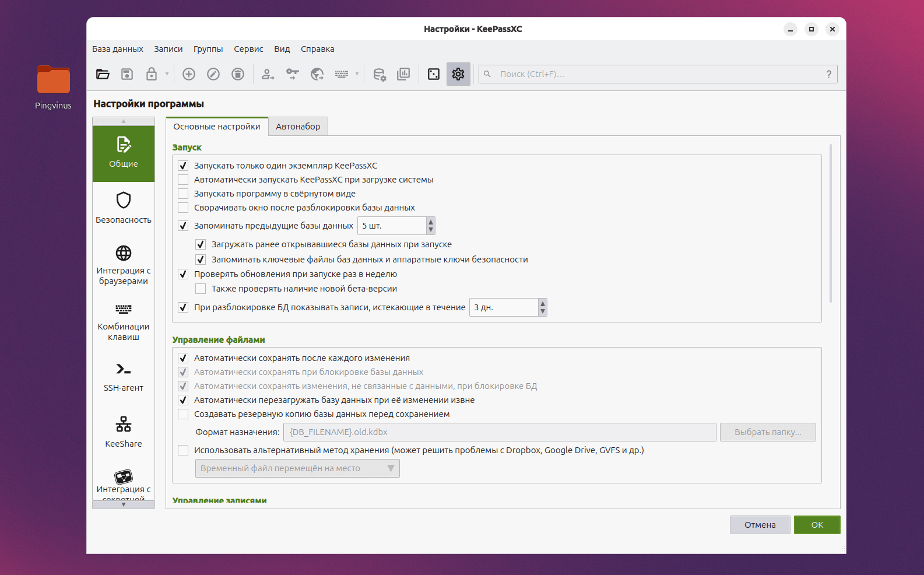Open Комбинации клавиш section
Image resolution: width=924 pixels, height=575 pixels.
tap(124, 321)
